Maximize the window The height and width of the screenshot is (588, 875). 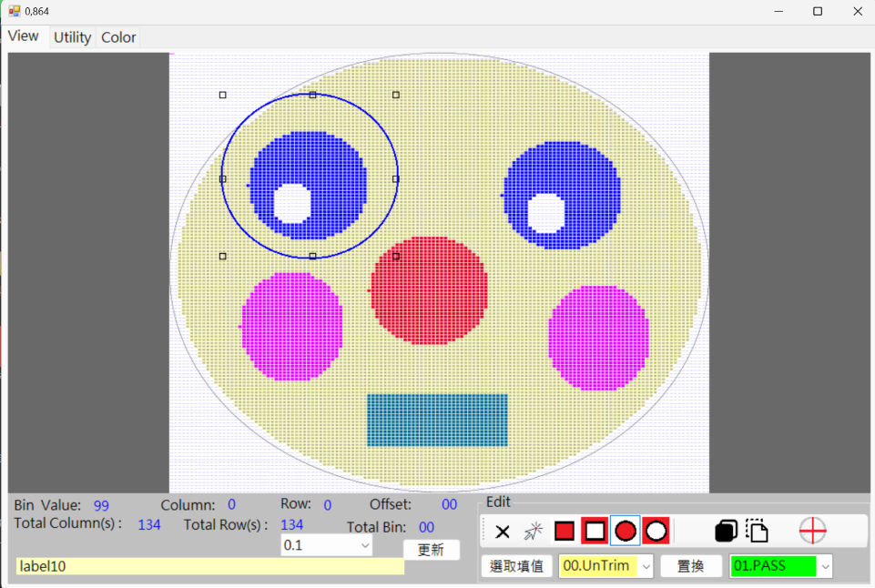click(x=818, y=11)
